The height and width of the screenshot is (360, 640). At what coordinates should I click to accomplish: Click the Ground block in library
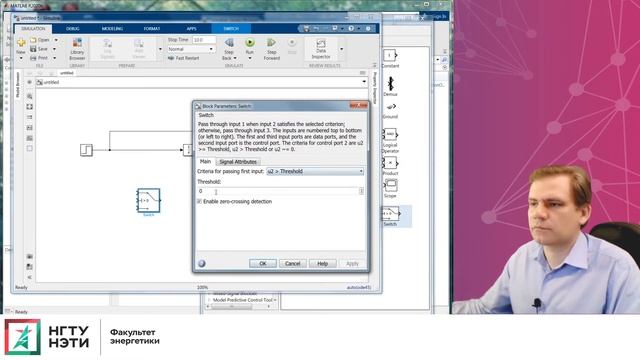(390, 107)
